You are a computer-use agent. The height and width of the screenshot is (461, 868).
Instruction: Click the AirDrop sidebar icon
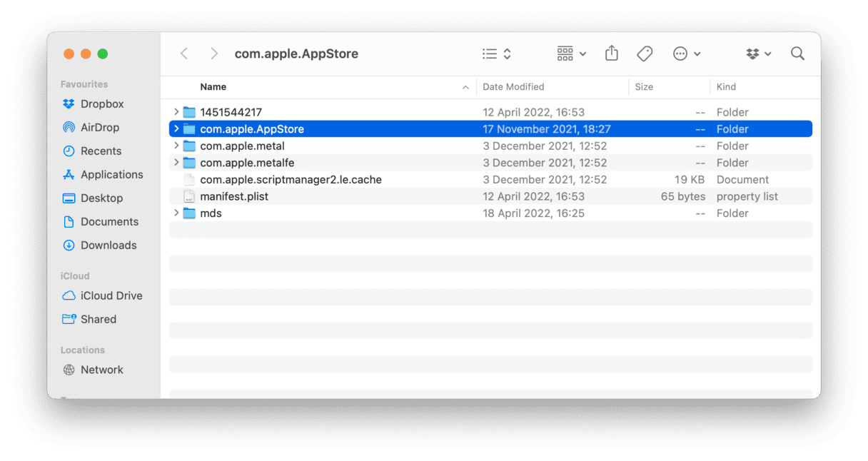(69, 128)
